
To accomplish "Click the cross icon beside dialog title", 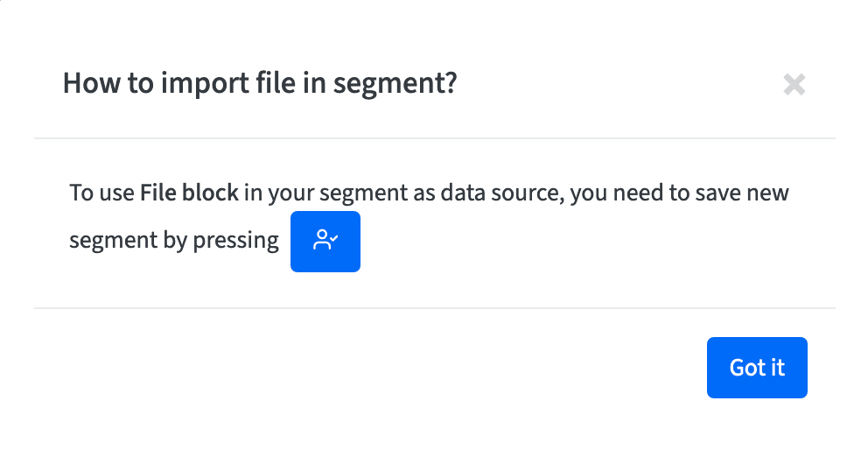I will coord(794,85).
